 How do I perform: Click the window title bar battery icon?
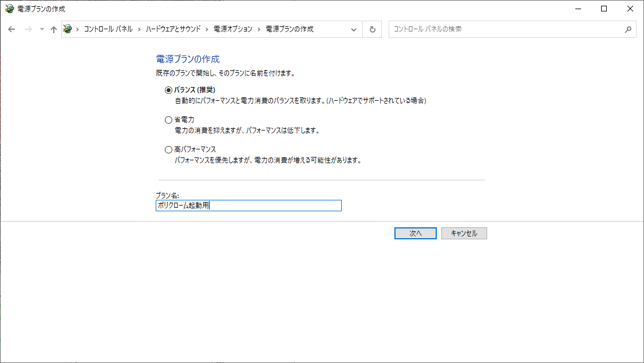[9, 9]
